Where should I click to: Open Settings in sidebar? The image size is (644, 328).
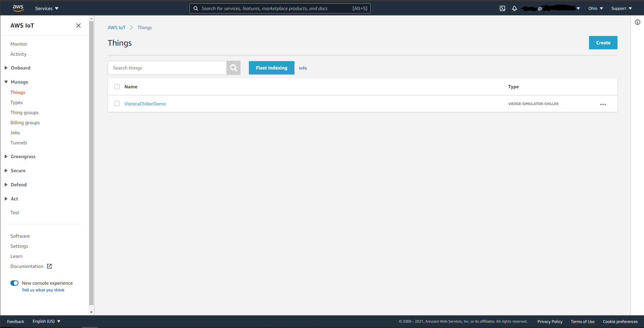click(x=19, y=246)
